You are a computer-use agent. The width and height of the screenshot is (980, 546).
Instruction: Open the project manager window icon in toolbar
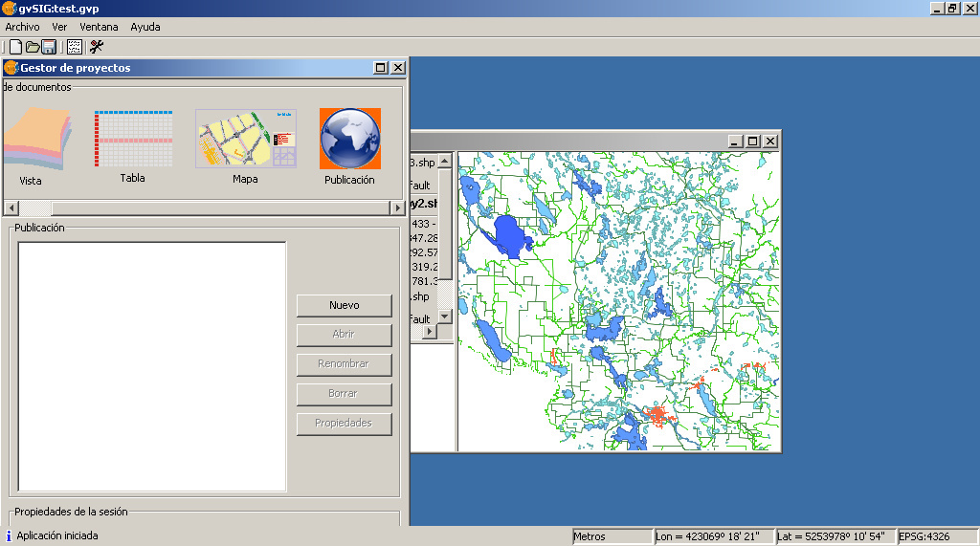click(x=74, y=47)
